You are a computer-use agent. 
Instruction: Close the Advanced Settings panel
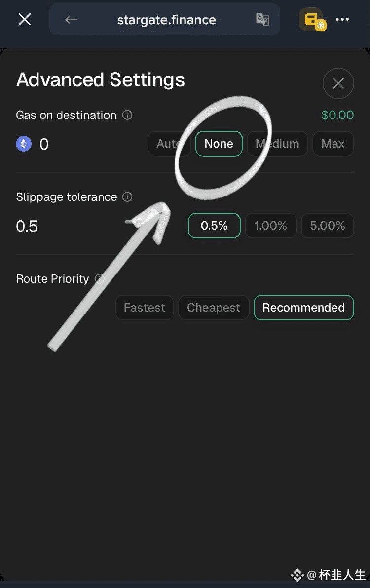coord(338,83)
